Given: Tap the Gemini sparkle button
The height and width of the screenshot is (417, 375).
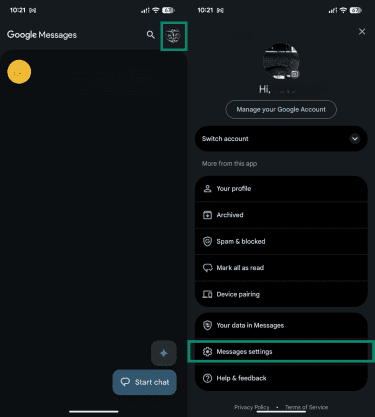Looking at the screenshot, I should (164, 353).
